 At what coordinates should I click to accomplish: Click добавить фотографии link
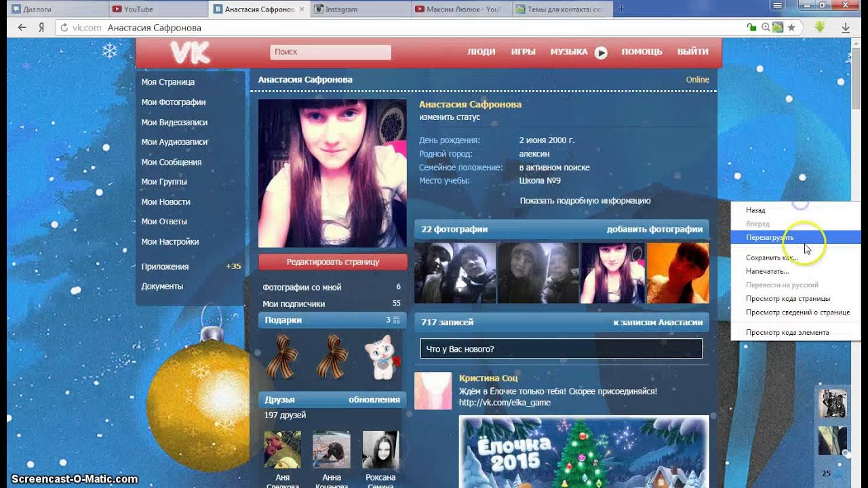tap(654, 229)
